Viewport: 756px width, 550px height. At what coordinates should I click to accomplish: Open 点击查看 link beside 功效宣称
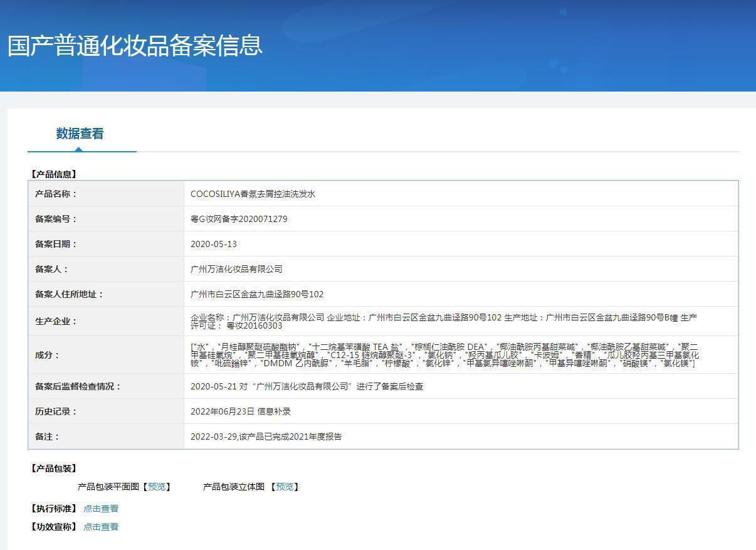(x=101, y=527)
